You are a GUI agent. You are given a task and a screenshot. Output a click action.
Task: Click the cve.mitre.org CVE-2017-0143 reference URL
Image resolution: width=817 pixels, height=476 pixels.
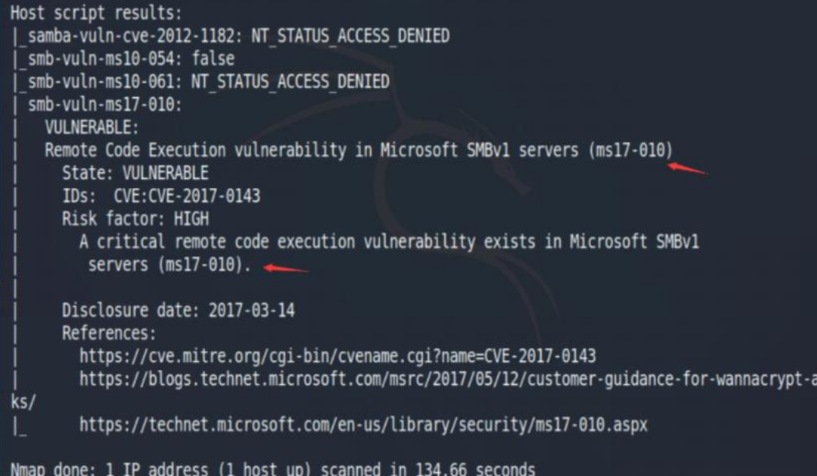coord(338,356)
